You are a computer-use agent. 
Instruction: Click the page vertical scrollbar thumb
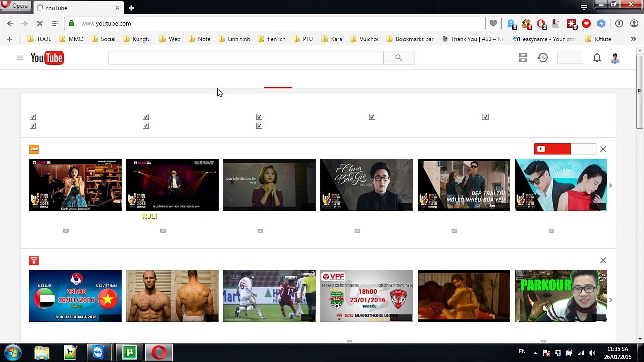(x=640, y=90)
